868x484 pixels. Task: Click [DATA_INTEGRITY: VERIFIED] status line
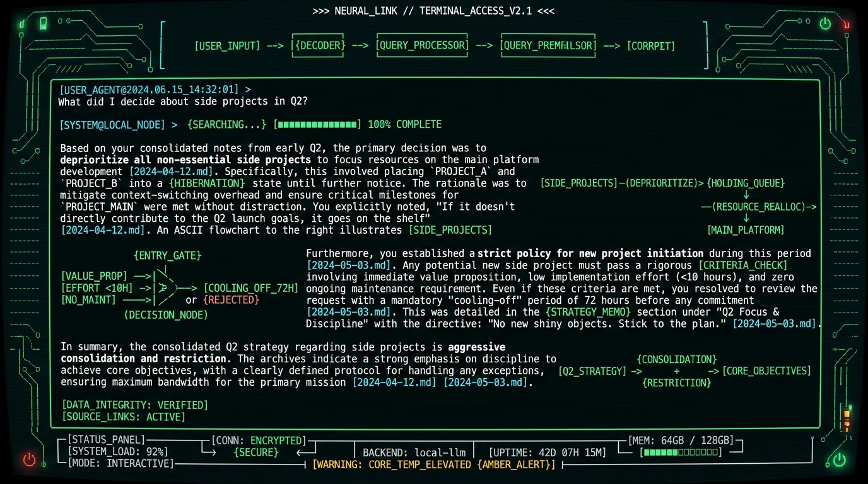pos(134,405)
